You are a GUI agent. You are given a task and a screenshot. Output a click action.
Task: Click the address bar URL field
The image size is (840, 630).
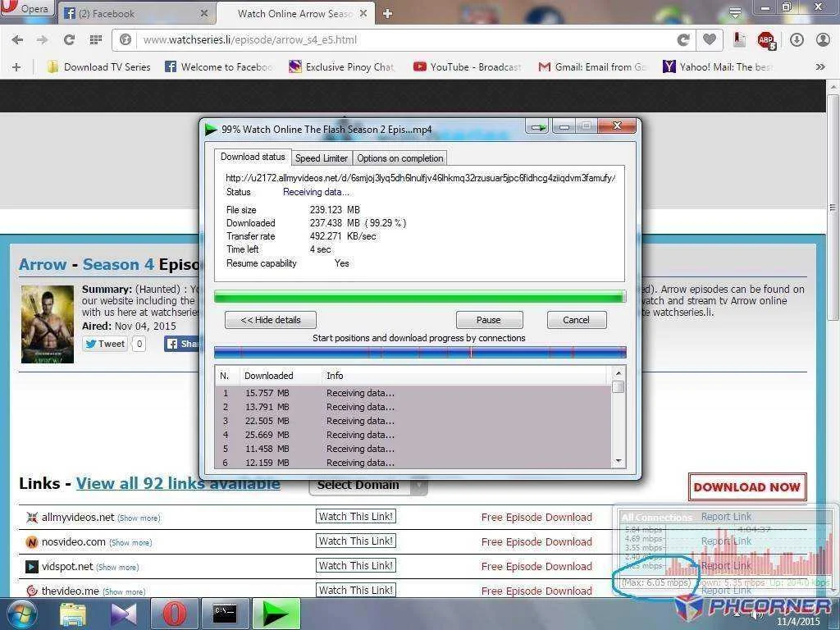click(402, 39)
